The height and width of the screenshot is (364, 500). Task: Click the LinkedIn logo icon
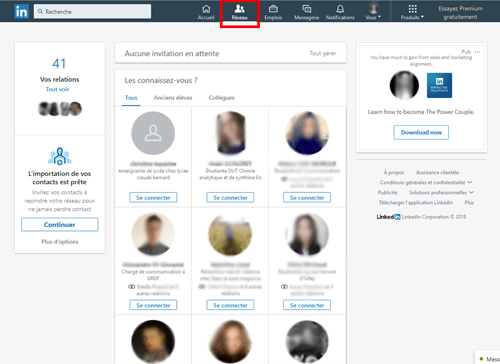click(22, 12)
